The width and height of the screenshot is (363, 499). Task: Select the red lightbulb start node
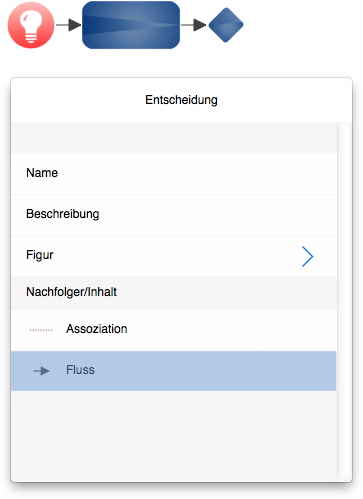[31, 25]
